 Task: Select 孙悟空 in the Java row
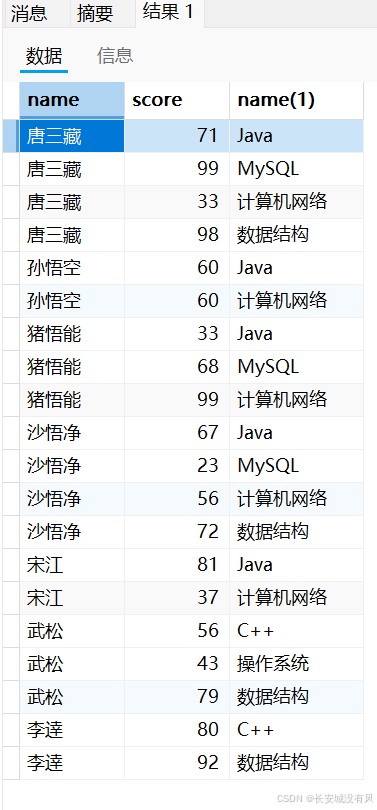(x=72, y=268)
